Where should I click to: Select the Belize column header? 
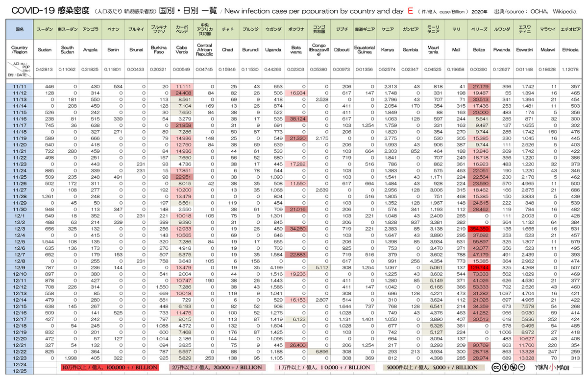coord(479,50)
